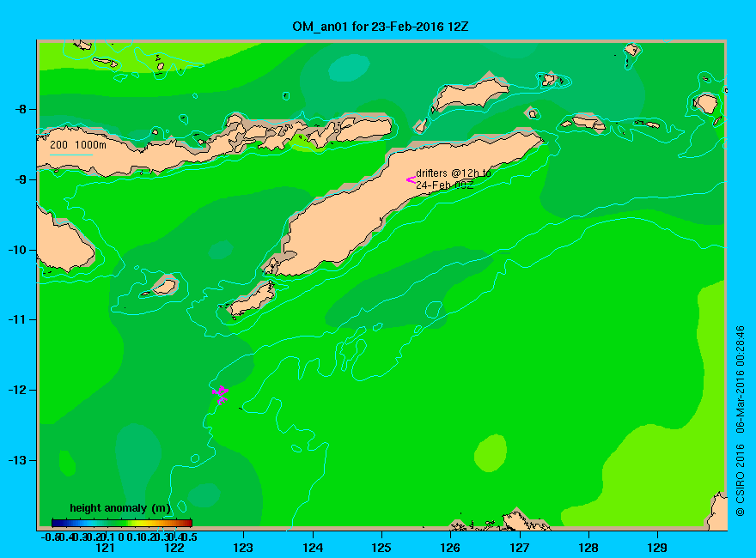The image size is (756, 558).
Task: Click the "122" longitude axis label
Action: [x=174, y=548]
